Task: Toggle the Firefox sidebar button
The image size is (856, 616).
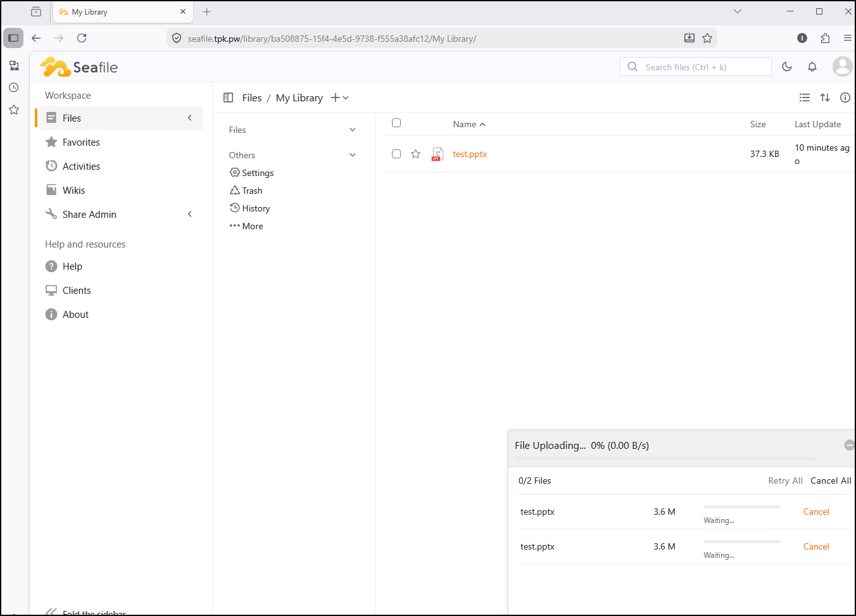Action: point(13,38)
